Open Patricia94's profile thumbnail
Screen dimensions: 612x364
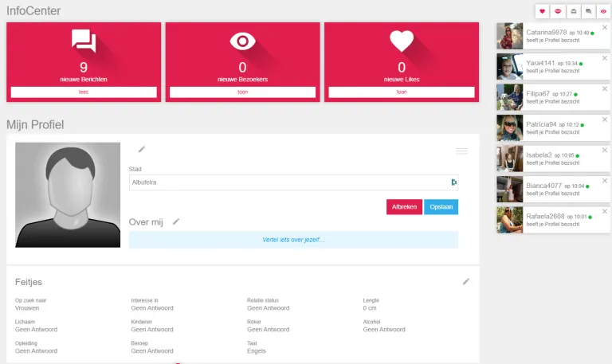(x=509, y=128)
